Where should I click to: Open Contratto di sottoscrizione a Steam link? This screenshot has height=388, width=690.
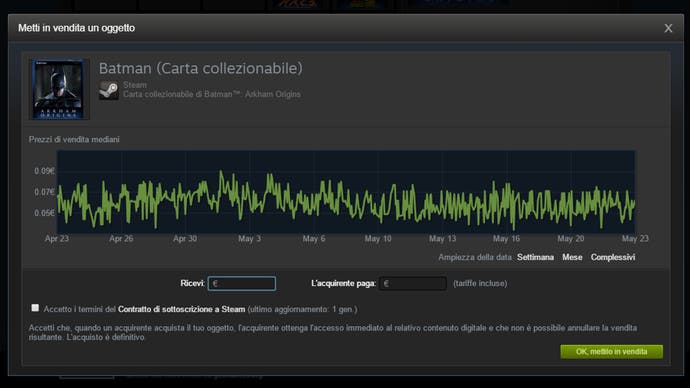[x=181, y=309]
